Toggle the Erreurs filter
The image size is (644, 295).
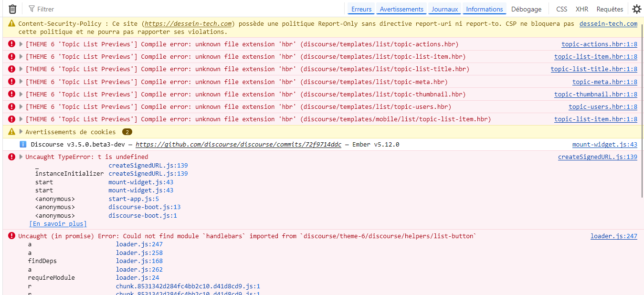point(361,9)
